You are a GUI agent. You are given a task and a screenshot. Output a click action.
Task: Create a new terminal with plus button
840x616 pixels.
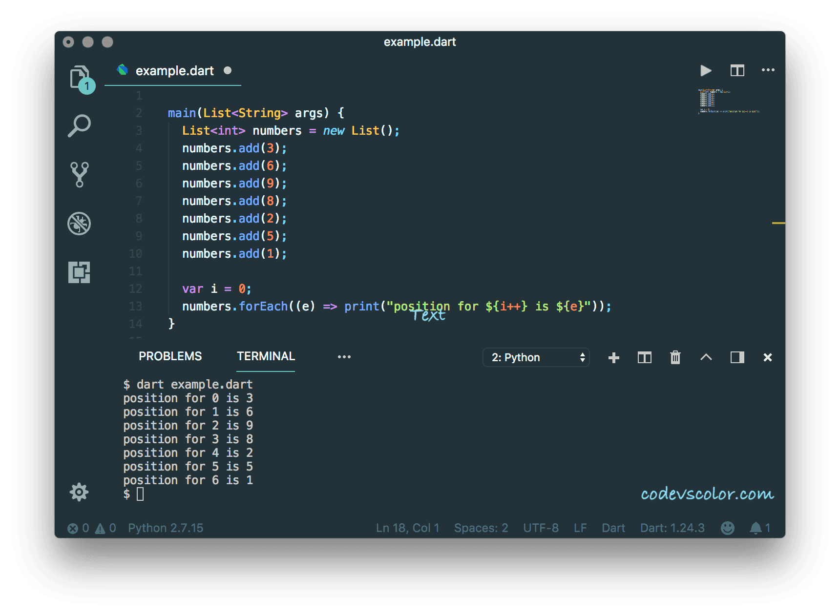click(613, 357)
